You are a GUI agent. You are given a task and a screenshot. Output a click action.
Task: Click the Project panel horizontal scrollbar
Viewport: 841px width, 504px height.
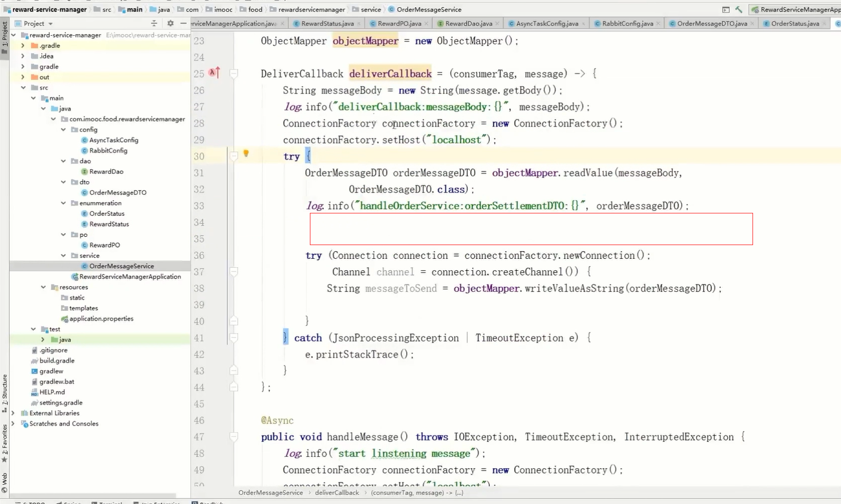click(x=93, y=496)
